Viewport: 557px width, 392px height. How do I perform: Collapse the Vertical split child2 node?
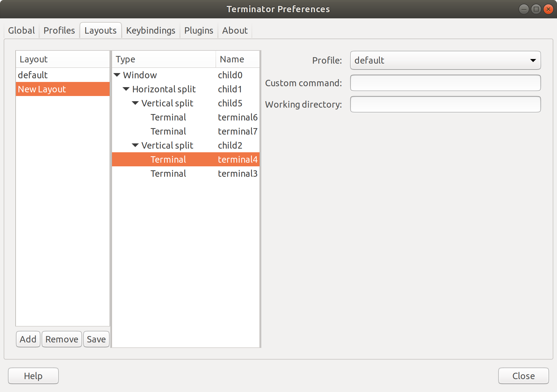click(x=135, y=145)
